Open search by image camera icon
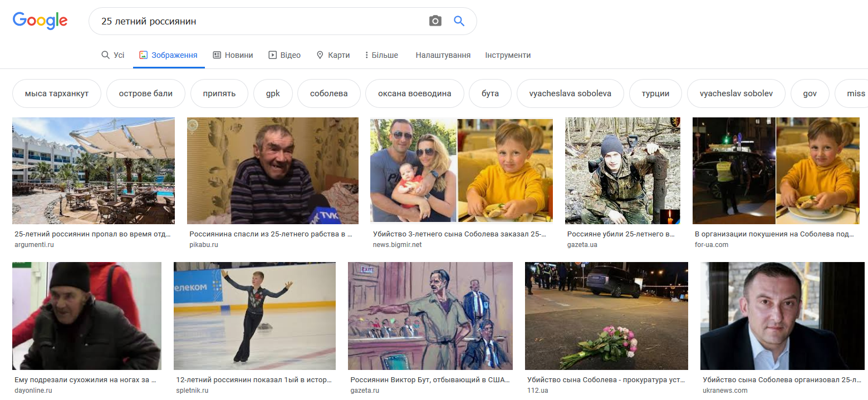Screen dimensions: 868x400 point(435,21)
